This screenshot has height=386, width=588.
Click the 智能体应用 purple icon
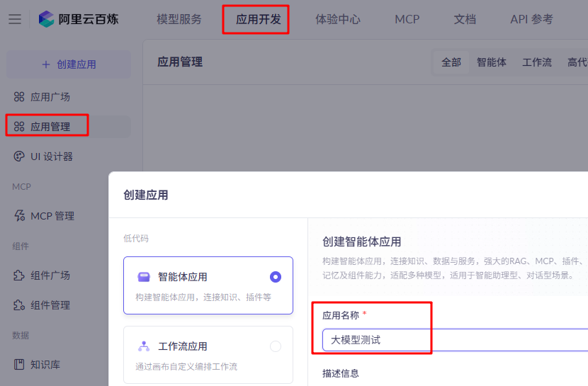coord(144,277)
